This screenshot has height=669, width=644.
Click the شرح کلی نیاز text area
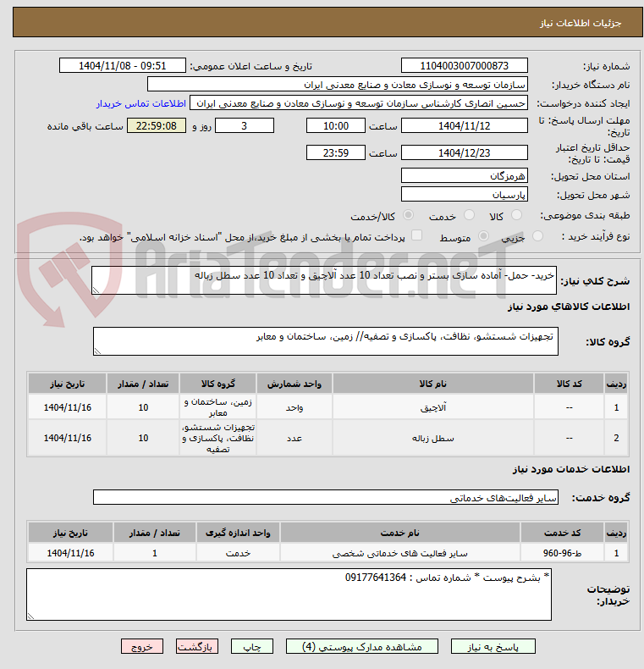(x=324, y=280)
